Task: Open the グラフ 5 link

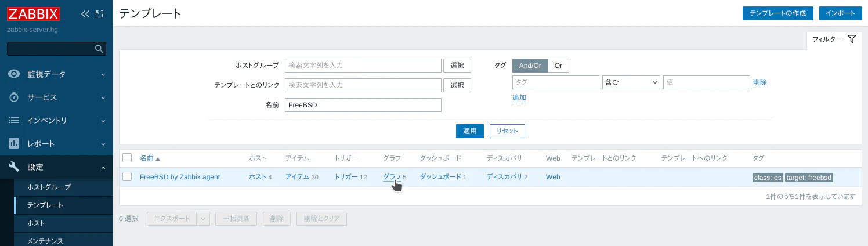Action: (392, 177)
